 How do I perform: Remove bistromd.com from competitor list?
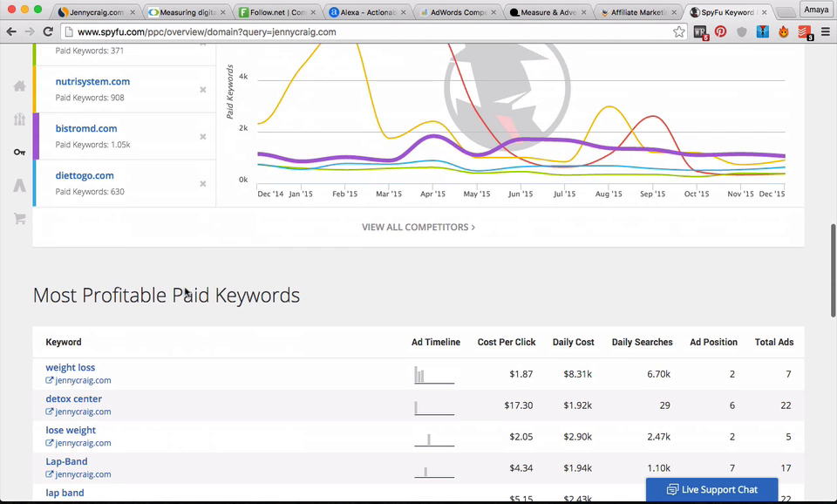click(x=203, y=137)
